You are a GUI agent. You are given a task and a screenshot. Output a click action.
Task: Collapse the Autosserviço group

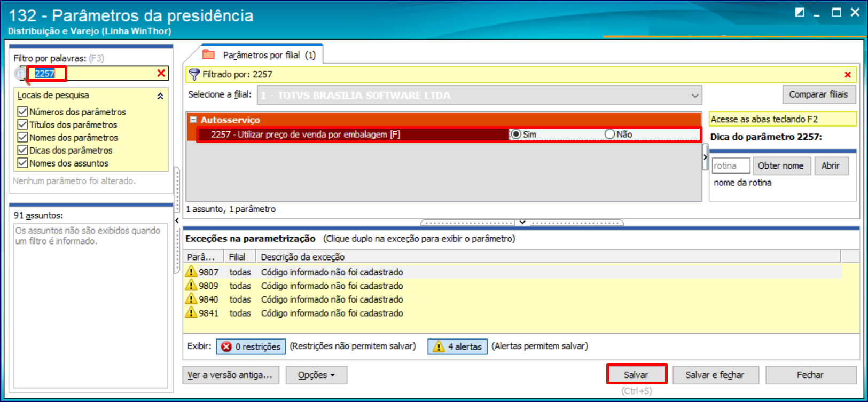[x=193, y=120]
